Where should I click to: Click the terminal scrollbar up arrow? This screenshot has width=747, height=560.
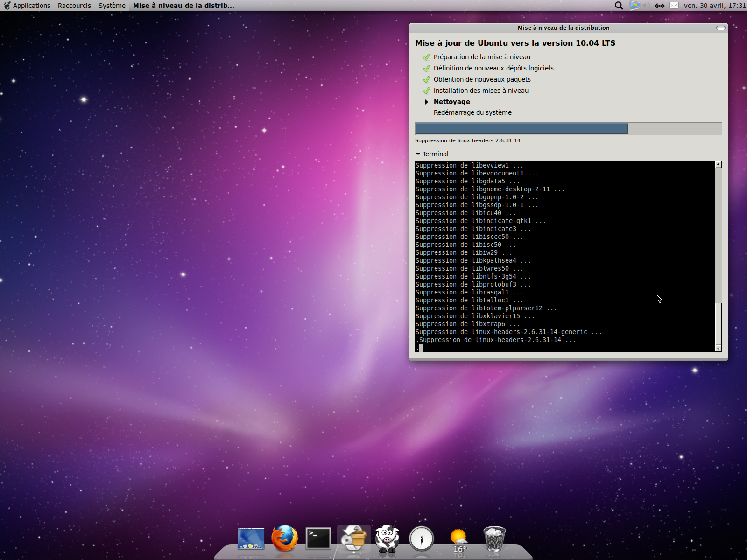pos(718,165)
